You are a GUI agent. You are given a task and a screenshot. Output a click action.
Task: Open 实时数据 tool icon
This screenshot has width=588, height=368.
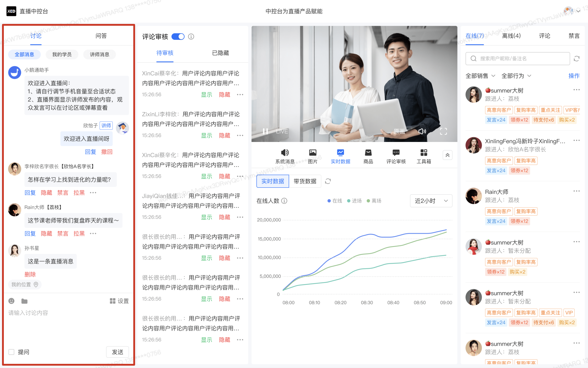click(340, 153)
